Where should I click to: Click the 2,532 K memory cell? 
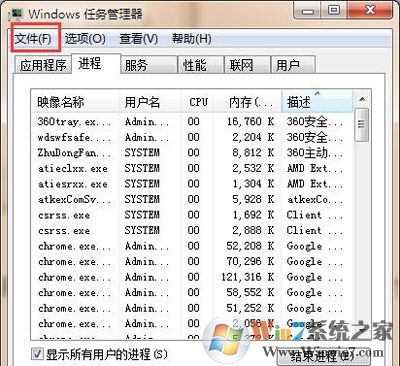click(253, 168)
